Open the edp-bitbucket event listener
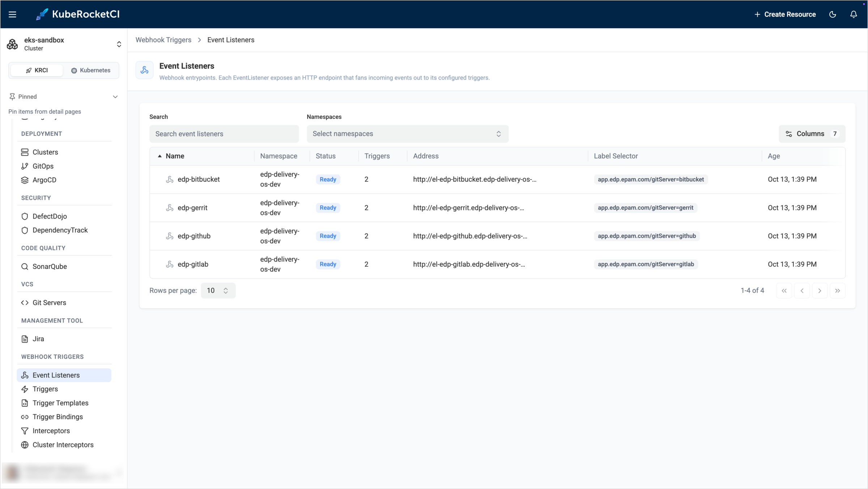Viewport: 868px width, 489px height. click(199, 180)
